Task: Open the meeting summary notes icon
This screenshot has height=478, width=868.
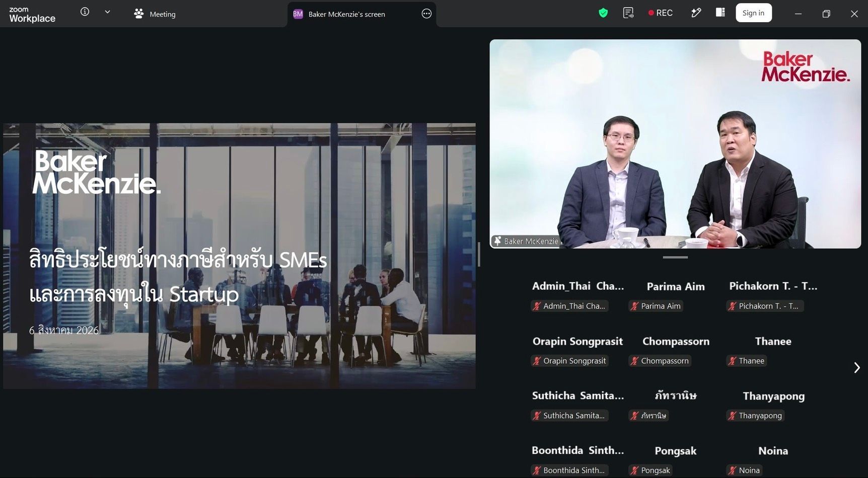Action: click(628, 13)
